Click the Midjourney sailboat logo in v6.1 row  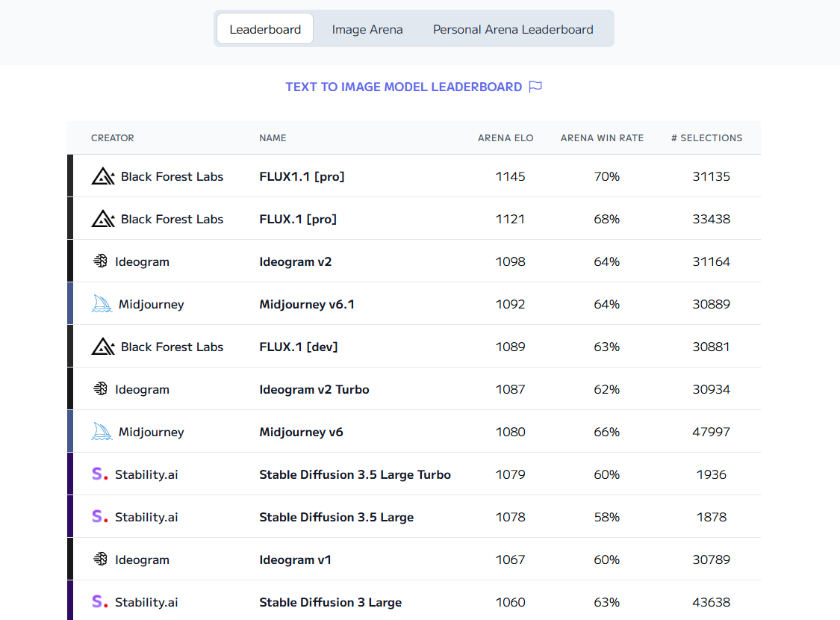(102, 304)
